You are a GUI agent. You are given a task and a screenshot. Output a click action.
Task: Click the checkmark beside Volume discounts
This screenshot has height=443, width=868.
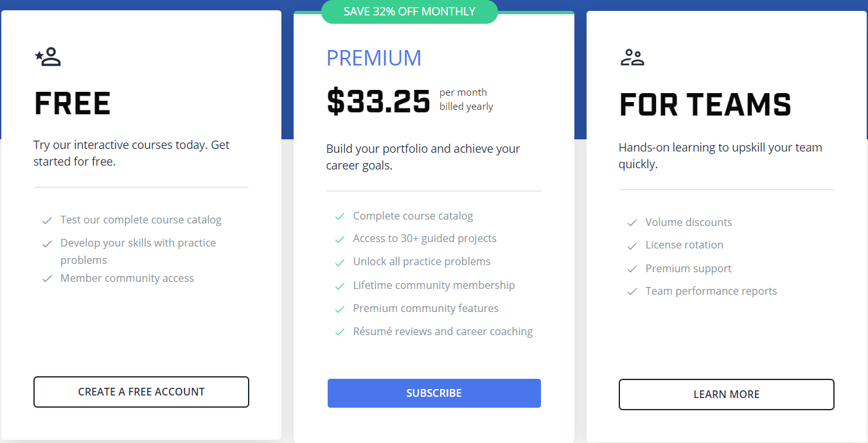click(x=632, y=223)
